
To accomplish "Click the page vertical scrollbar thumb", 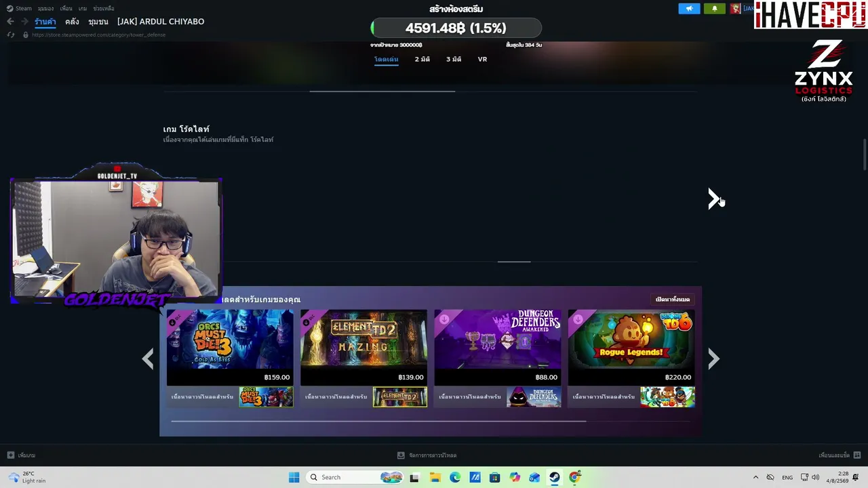I will (x=865, y=155).
